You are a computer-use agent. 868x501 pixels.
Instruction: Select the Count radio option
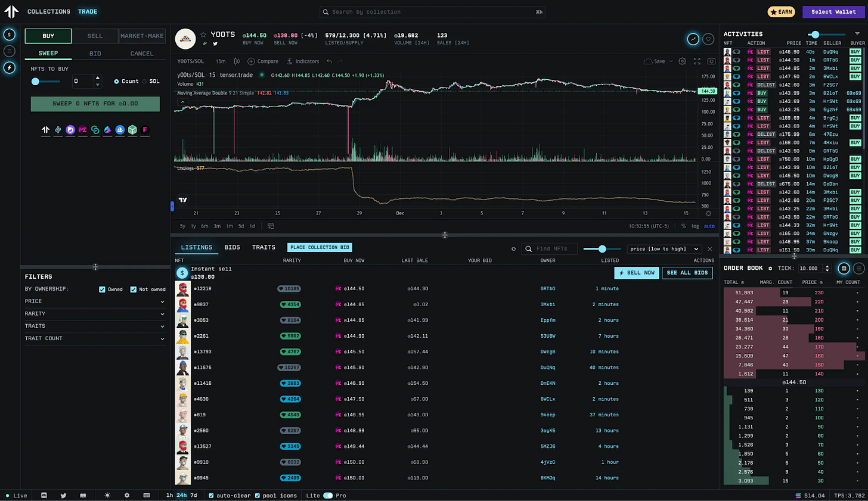point(116,82)
